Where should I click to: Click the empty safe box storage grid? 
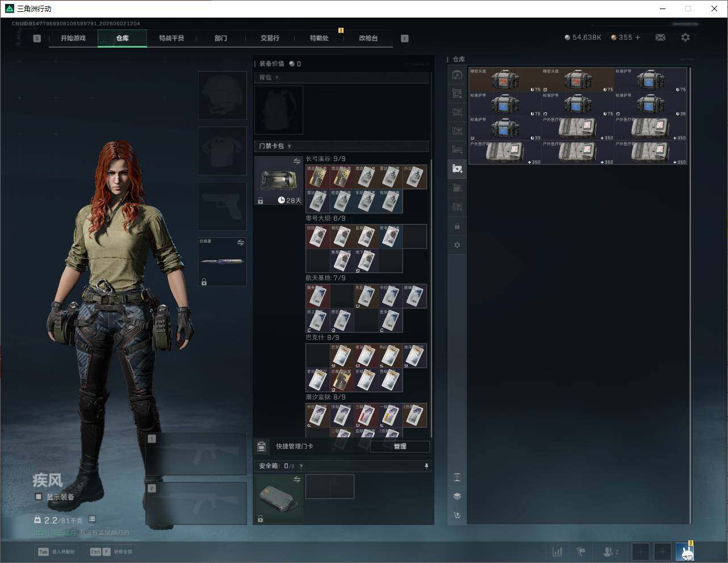330,486
